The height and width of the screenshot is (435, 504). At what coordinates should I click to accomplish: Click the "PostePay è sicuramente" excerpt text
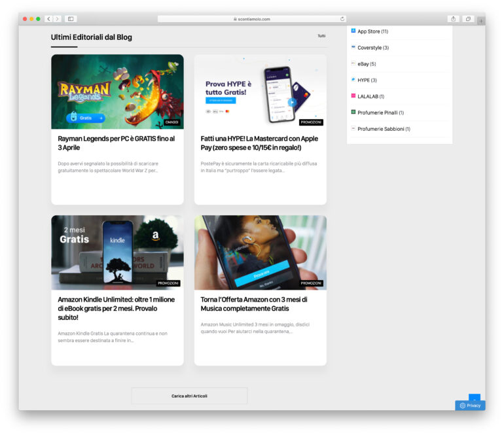point(259,167)
